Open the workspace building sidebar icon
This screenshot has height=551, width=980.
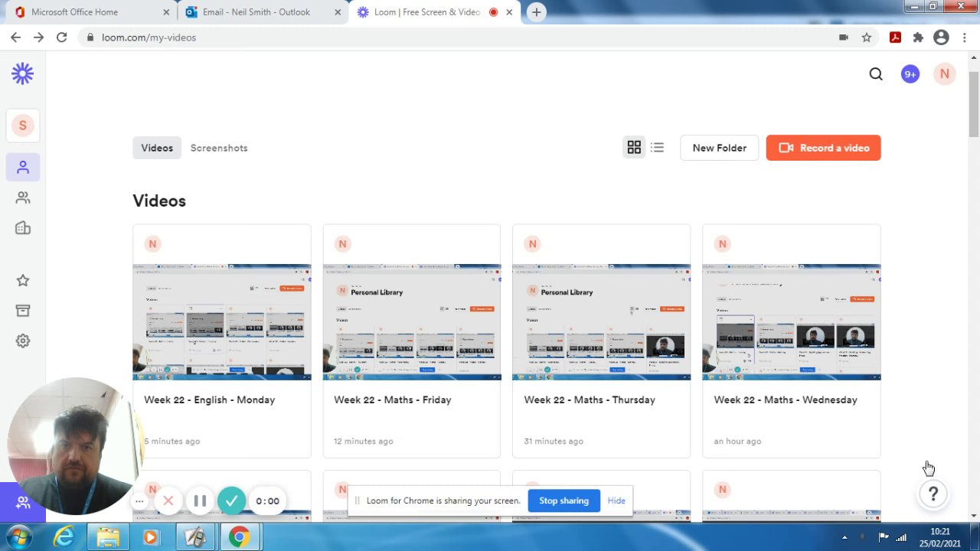point(23,228)
